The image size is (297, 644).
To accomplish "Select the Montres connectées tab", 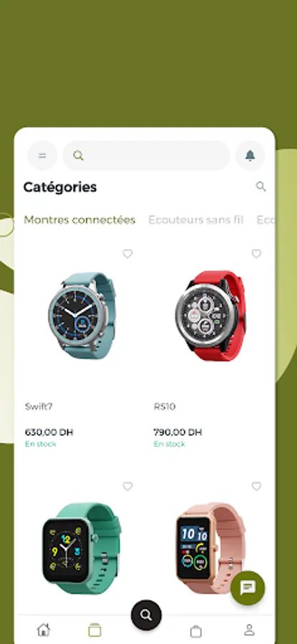I will pos(79,220).
